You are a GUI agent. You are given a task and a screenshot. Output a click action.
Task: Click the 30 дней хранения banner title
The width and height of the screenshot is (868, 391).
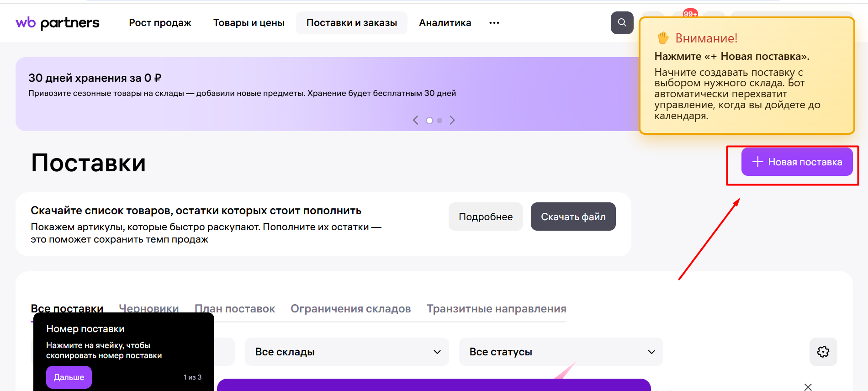click(x=95, y=78)
